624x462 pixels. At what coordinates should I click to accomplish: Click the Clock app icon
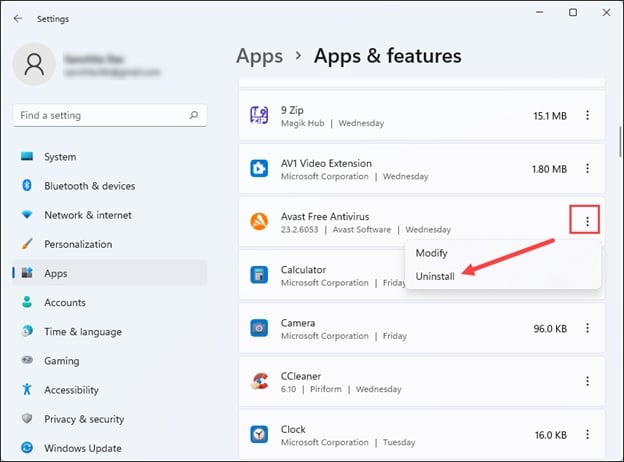[x=259, y=435]
